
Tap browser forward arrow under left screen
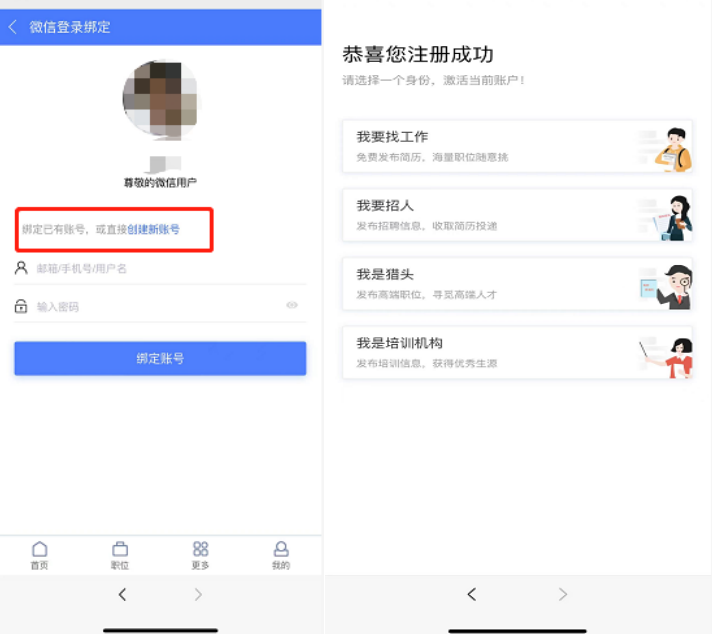pyautogui.click(x=198, y=595)
